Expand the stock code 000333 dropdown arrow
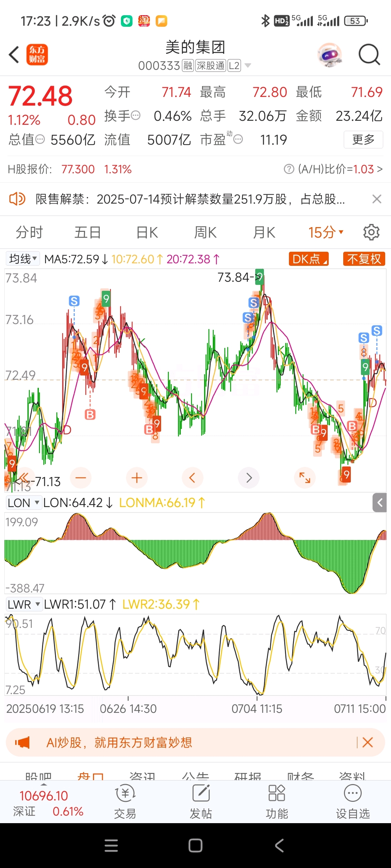391x868 pixels. click(248, 65)
